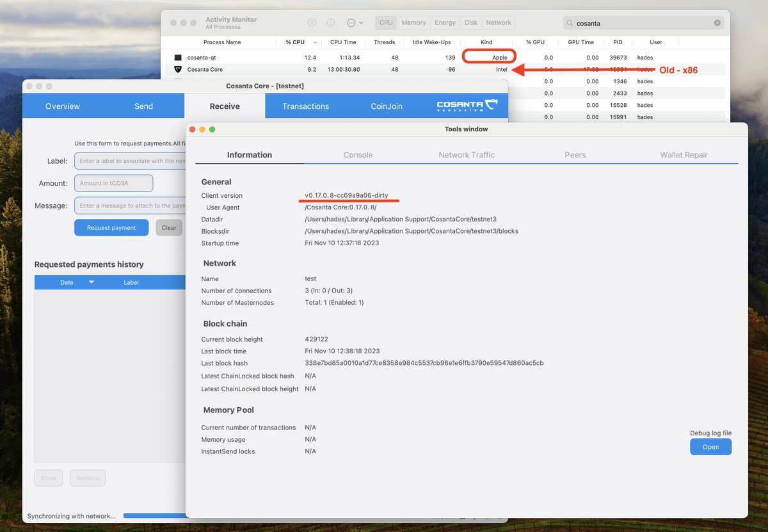The image size is (768, 532).
Task: Select the Information tab in Tools window
Action: click(250, 155)
